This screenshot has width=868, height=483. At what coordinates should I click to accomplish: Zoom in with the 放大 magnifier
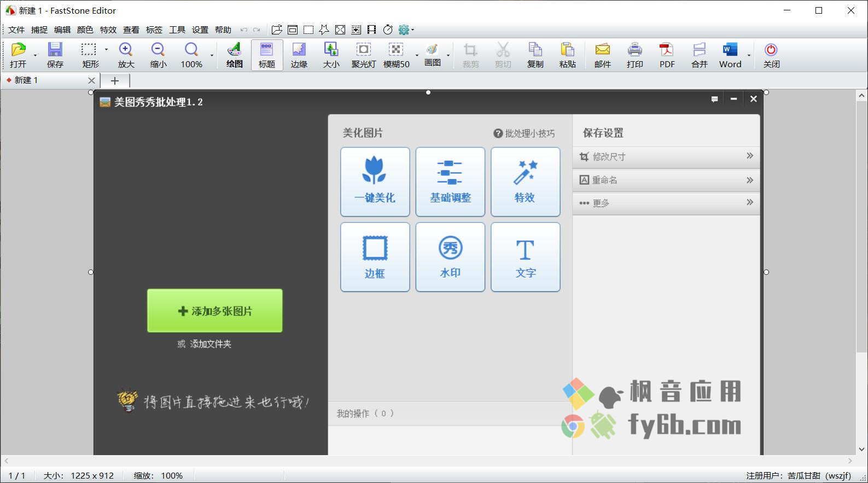(x=126, y=55)
